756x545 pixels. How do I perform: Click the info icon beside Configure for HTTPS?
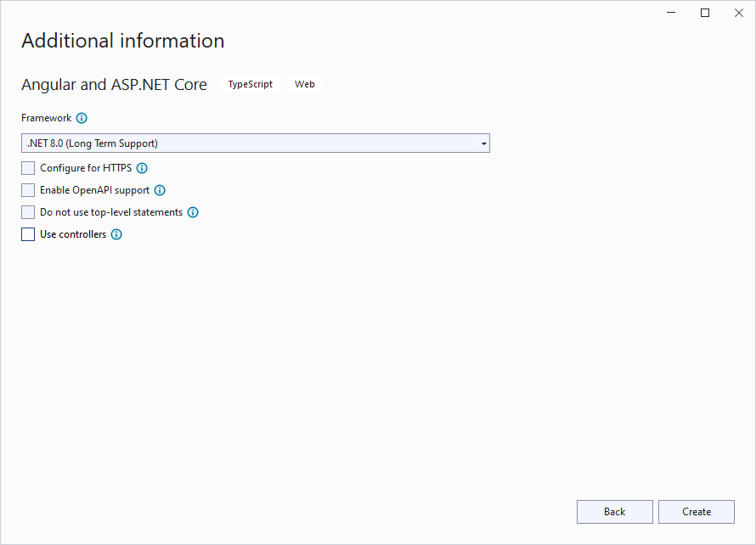point(142,168)
